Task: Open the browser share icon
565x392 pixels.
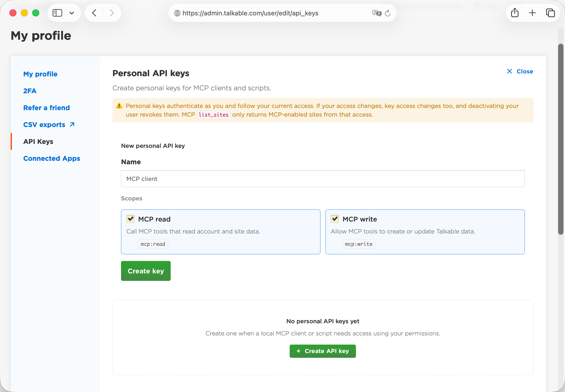Action: [515, 13]
